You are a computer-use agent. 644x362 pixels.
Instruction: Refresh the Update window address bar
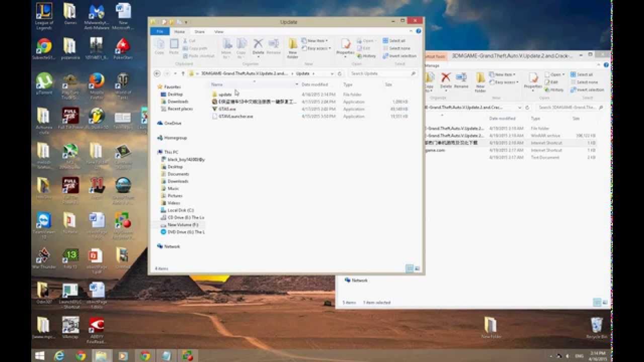click(340, 73)
